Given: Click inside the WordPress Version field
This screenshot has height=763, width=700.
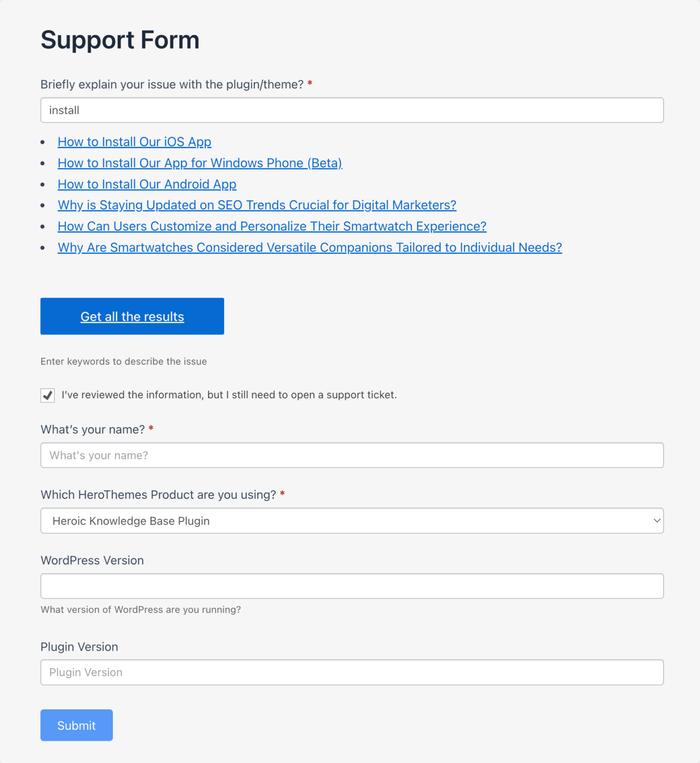Looking at the screenshot, I should pyautogui.click(x=352, y=586).
